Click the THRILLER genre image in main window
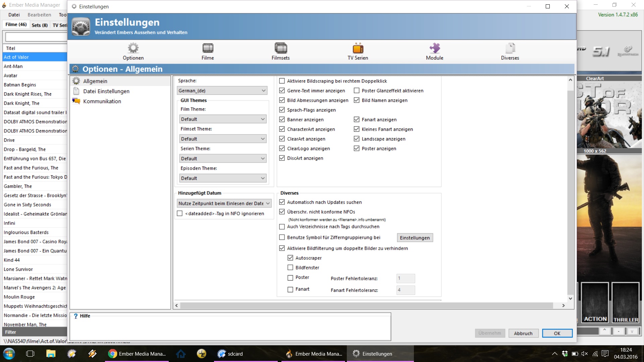The width and height of the screenshot is (644, 362). click(x=626, y=303)
